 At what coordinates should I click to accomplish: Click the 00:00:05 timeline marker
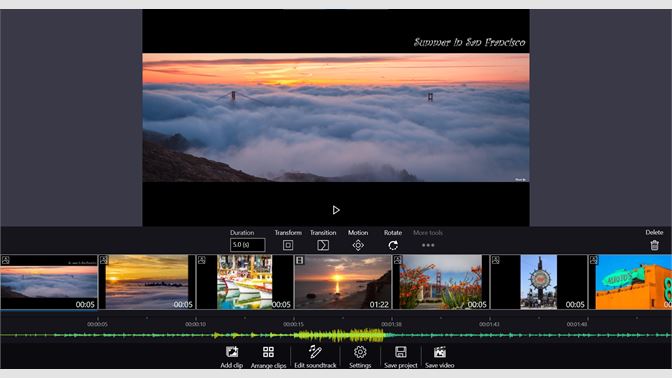(x=97, y=324)
